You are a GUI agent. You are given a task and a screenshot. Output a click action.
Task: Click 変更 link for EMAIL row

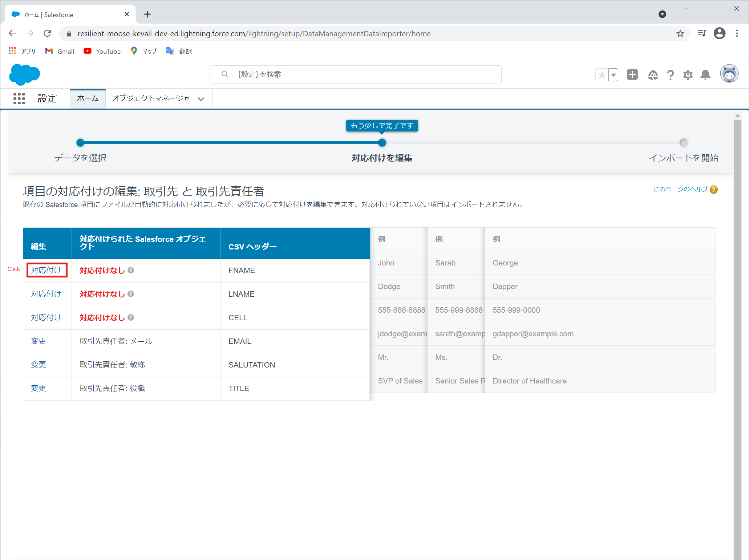pos(39,341)
